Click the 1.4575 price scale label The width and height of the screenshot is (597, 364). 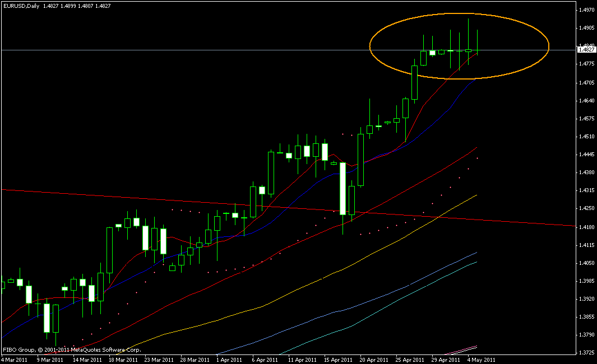click(586, 119)
